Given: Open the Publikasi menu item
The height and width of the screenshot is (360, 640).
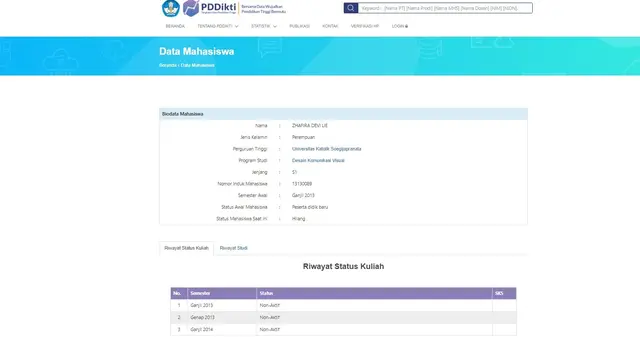Looking at the screenshot, I should pyautogui.click(x=300, y=26).
